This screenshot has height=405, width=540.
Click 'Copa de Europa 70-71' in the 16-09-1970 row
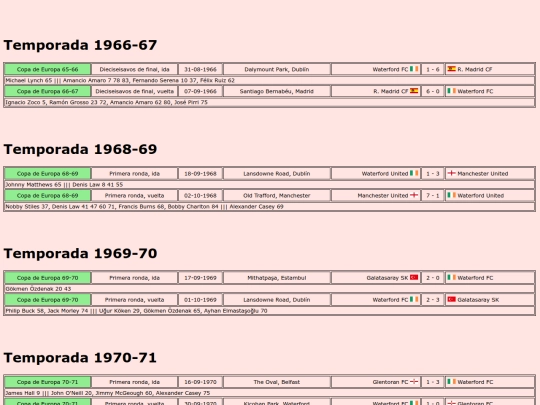(x=48, y=382)
